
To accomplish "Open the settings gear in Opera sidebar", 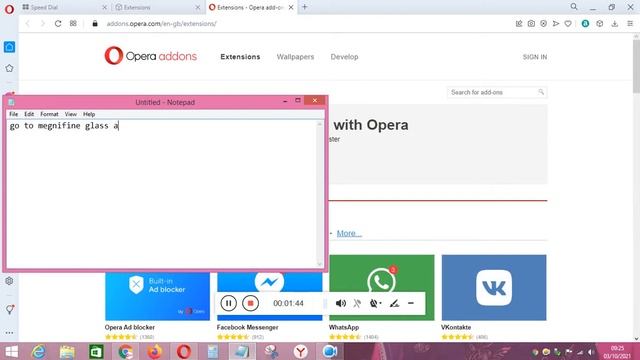I will 9,281.
